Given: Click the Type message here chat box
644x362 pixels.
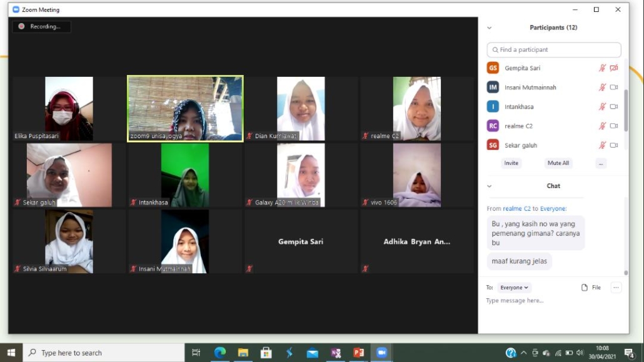Looking at the screenshot, I should click(x=553, y=301).
